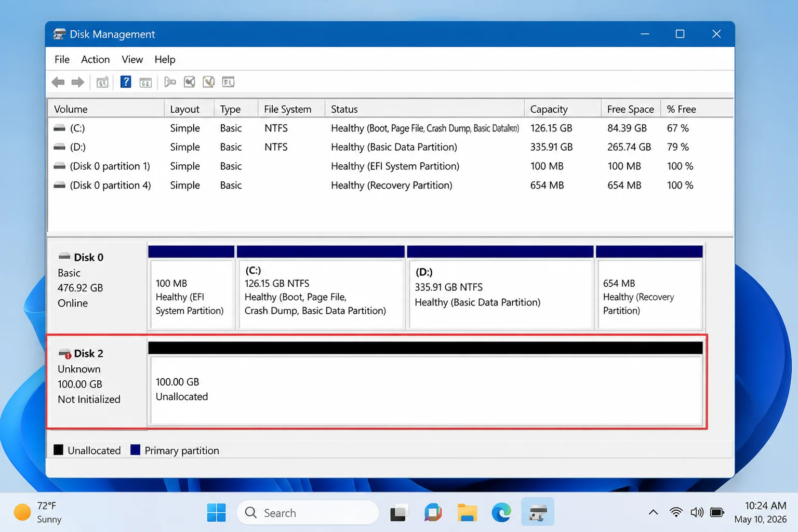The height and width of the screenshot is (532, 798).
Task: Click the pane icon right of Help
Action: [145, 82]
